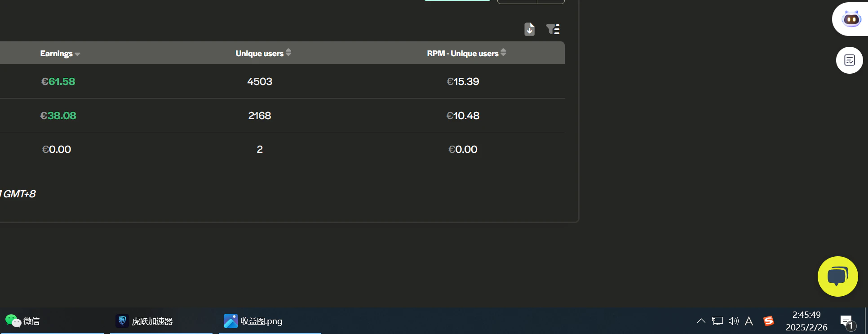Switch input language with the A indicator

(x=748, y=321)
